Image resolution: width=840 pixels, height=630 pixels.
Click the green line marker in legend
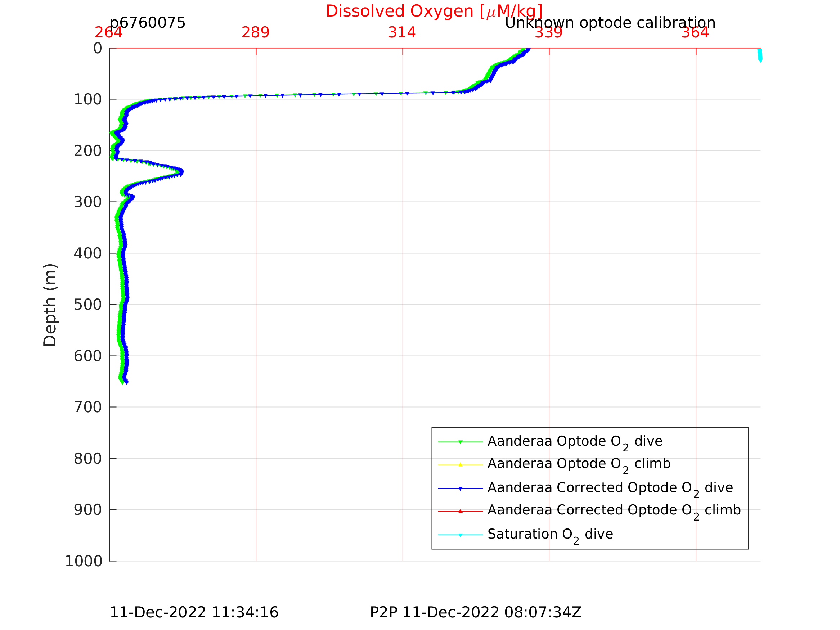pos(460,442)
